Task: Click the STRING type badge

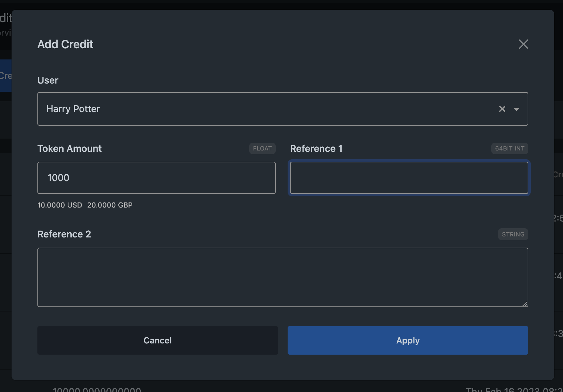Action: [x=513, y=234]
